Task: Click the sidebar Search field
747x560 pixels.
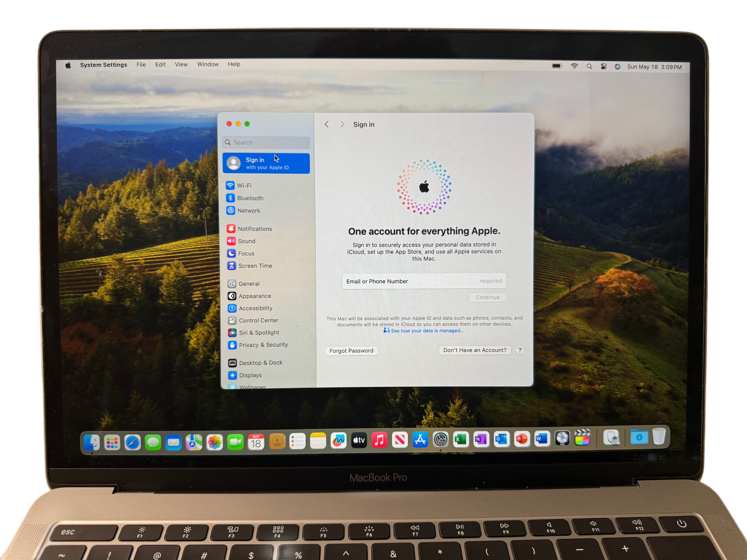Action: (266, 143)
